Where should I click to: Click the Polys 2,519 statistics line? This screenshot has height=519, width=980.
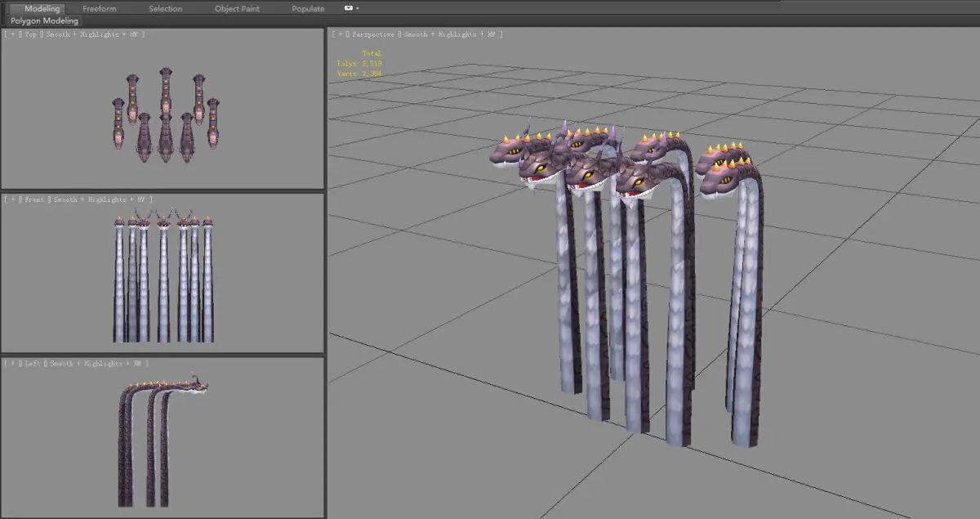click(359, 63)
